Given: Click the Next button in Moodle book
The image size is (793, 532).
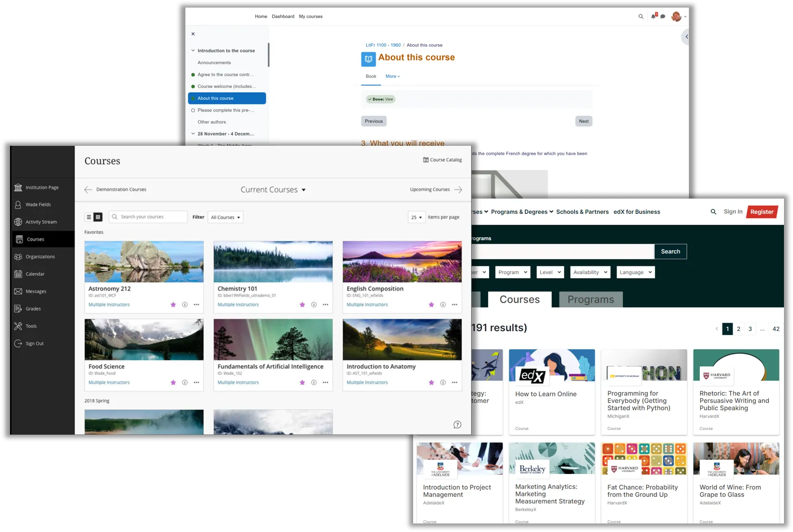Looking at the screenshot, I should 584,121.
